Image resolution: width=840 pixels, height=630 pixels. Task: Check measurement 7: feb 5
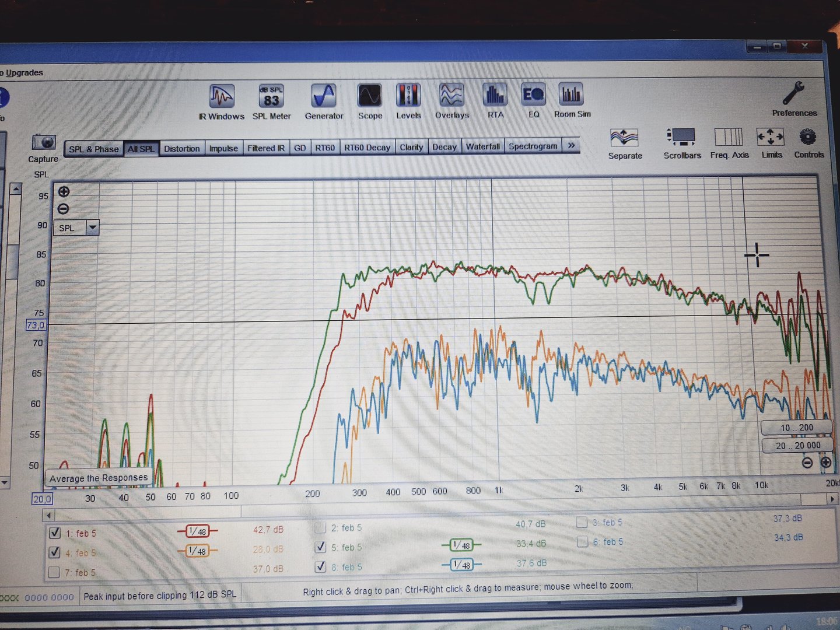click(54, 572)
